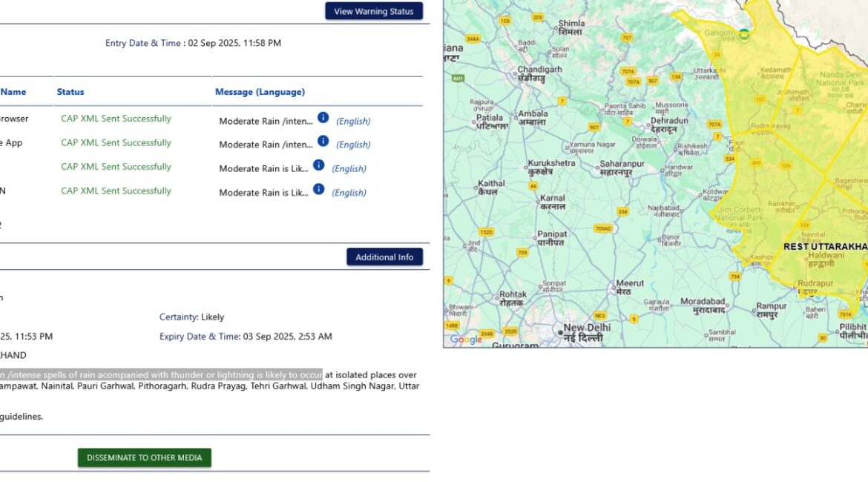Click the Google logo on the map
The image size is (868, 482).
click(466, 340)
